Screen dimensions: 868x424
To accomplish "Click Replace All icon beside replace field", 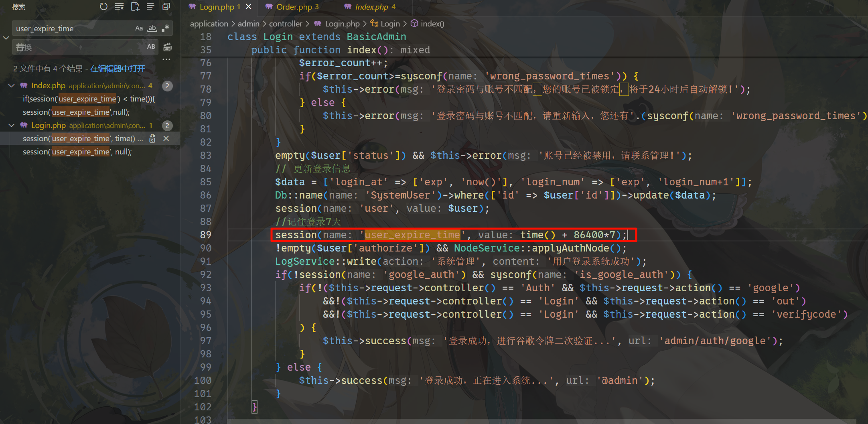I will pyautogui.click(x=167, y=47).
